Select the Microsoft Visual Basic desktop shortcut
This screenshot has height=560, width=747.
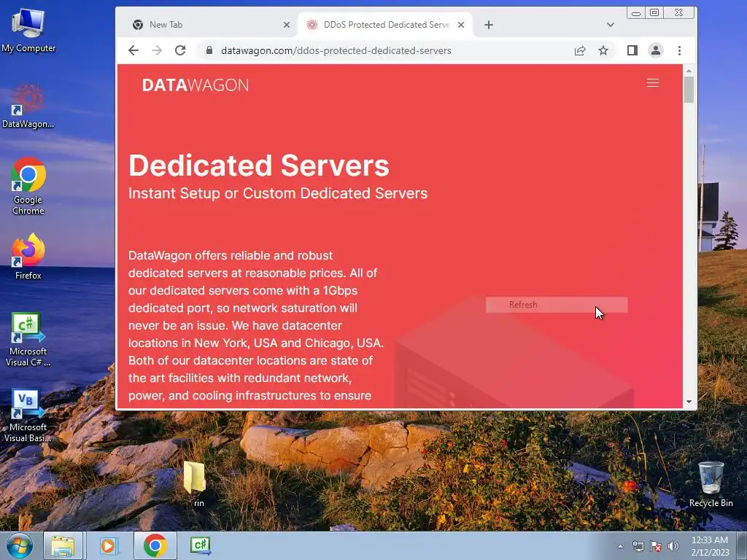click(x=28, y=416)
